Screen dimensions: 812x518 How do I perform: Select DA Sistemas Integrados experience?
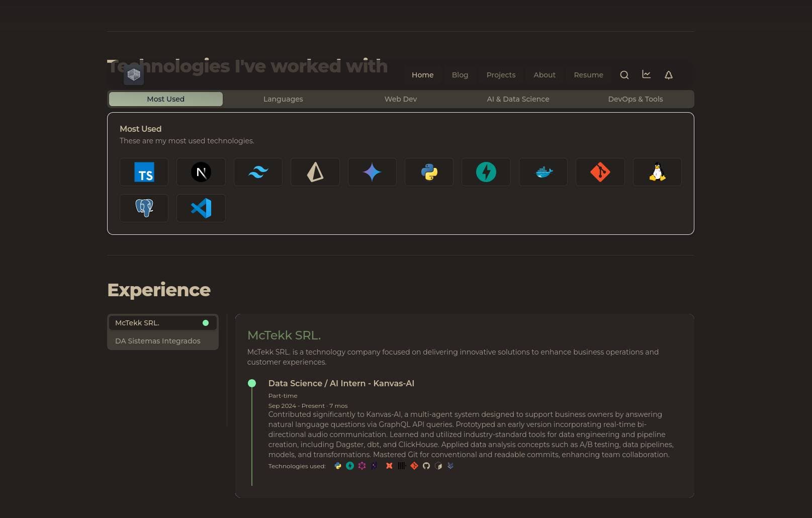tap(163, 341)
